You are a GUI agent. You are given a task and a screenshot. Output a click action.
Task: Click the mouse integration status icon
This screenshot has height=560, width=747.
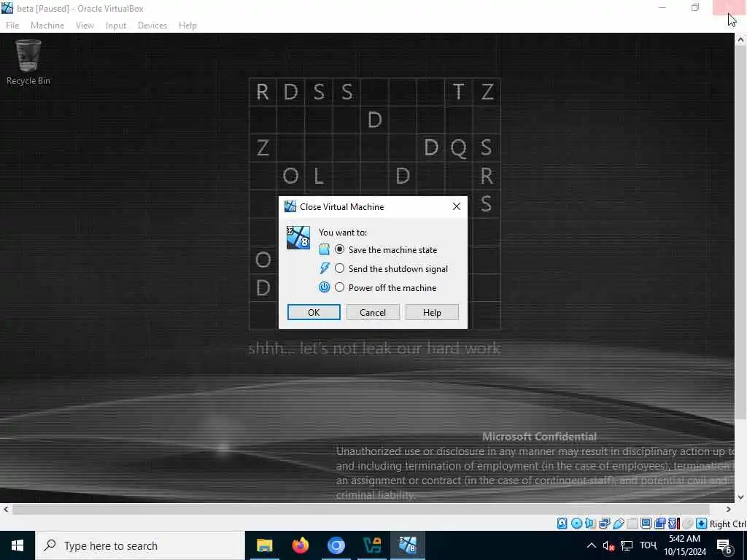point(687,524)
